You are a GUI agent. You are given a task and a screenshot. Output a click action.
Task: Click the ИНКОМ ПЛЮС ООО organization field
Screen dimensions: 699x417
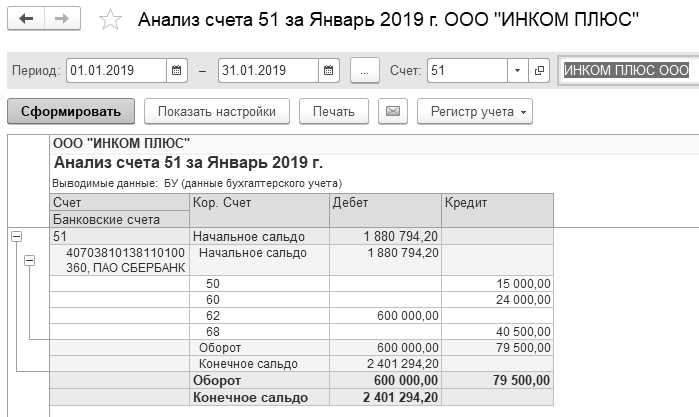[627, 71]
